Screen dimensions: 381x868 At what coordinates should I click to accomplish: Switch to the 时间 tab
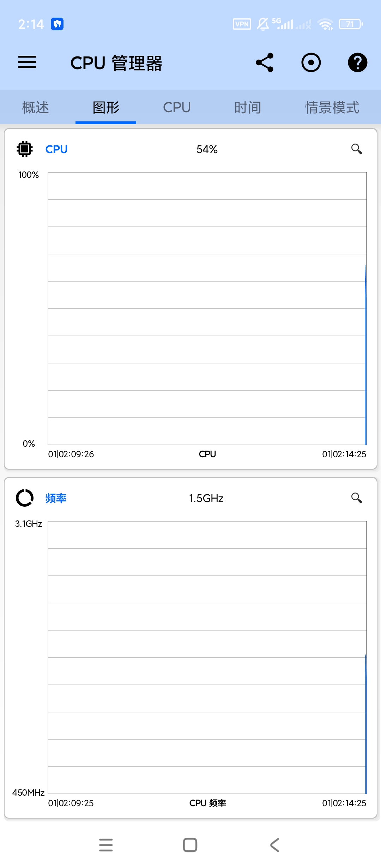click(248, 107)
